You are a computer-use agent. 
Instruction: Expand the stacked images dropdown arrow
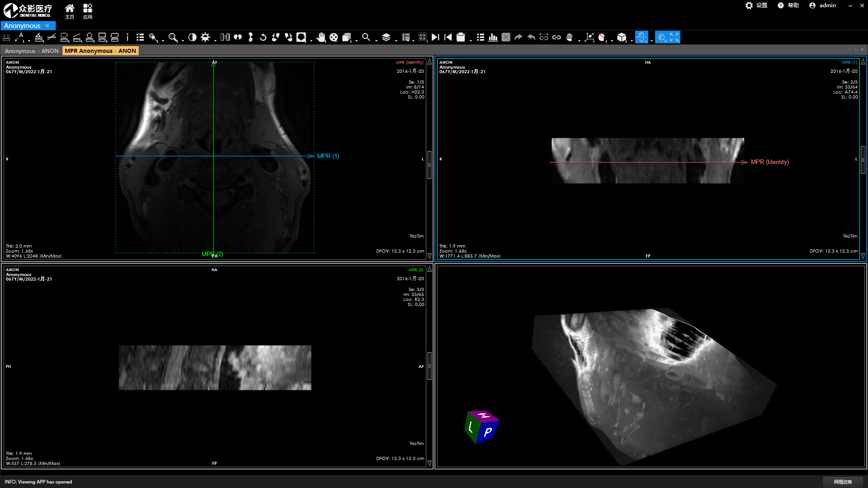(356, 40)
